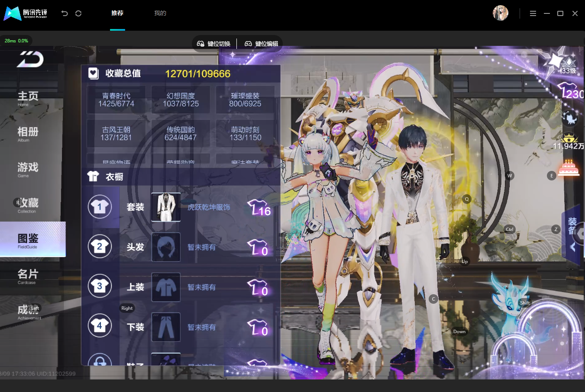
Task: Open 游戏 Game in the sidebar
Action: coord(28,170)
